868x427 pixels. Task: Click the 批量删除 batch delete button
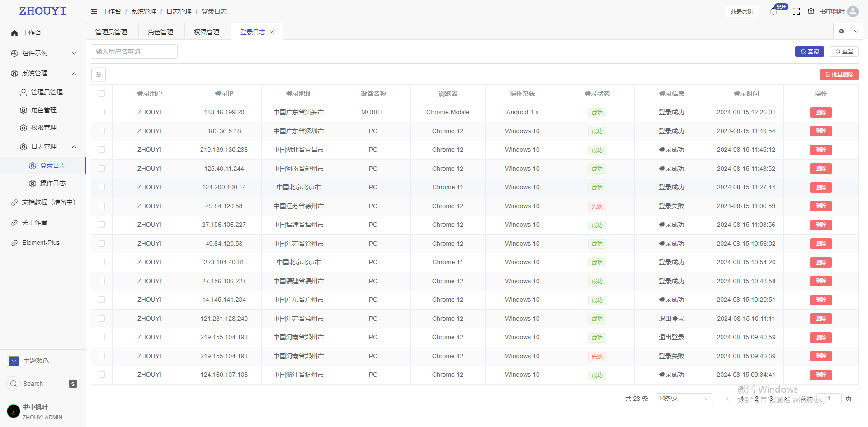[839, 75]
